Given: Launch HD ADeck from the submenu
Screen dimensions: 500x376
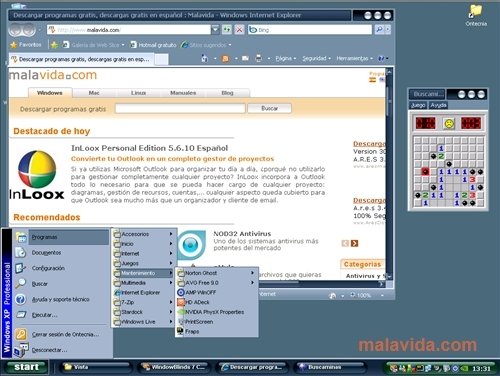Looking at the screenshot, I should click(x=217, y=302).
